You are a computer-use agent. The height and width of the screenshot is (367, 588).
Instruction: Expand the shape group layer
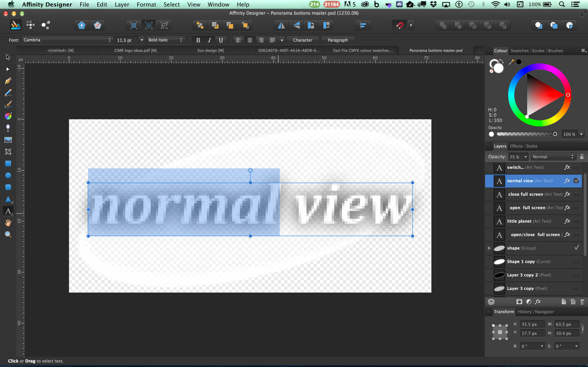click(489, 248)
